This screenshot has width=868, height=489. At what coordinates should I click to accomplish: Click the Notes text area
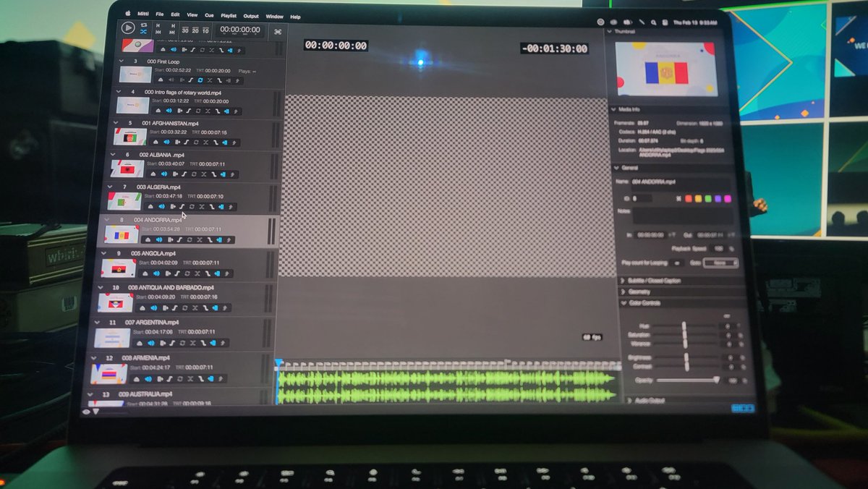684,216
